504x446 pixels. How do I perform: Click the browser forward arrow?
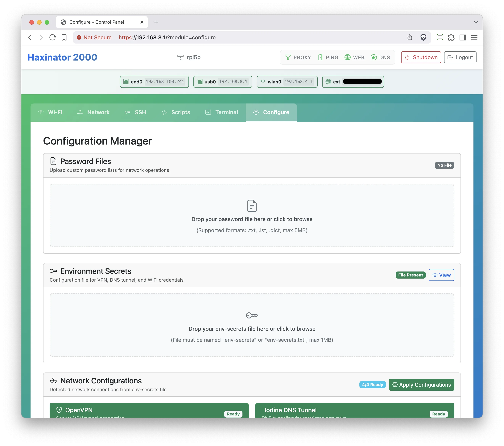click(41, 37)
